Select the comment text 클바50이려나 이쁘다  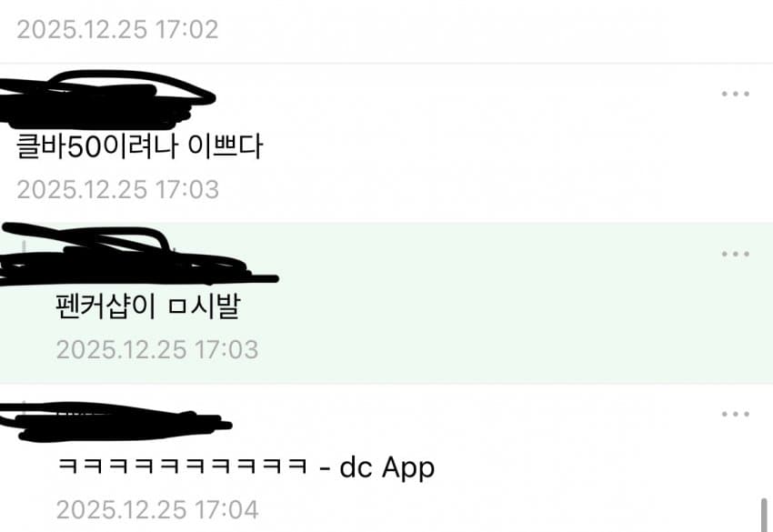[x=140, y=146]
